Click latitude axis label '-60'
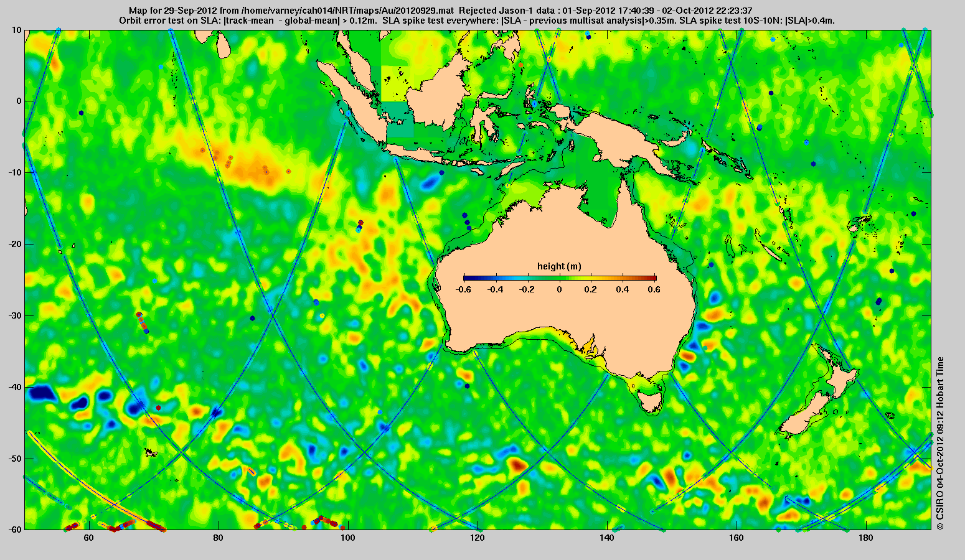965x560 pixels. click(x=14, y=530)
